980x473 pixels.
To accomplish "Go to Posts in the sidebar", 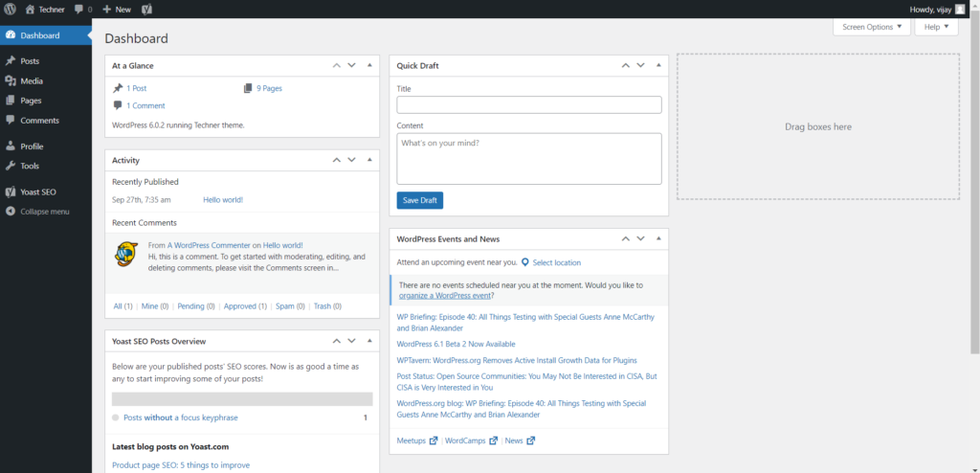I will pos(46,61).
